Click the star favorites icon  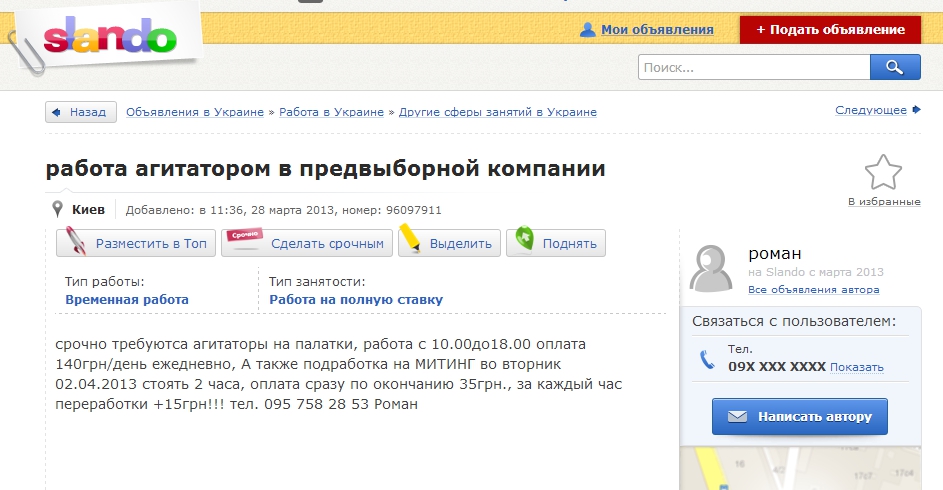[x=883, y=173]
